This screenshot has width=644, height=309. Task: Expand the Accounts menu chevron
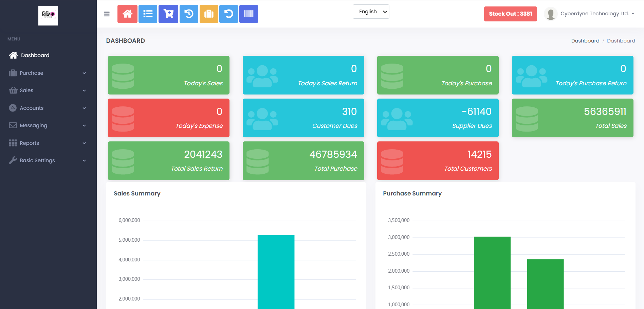84,108
